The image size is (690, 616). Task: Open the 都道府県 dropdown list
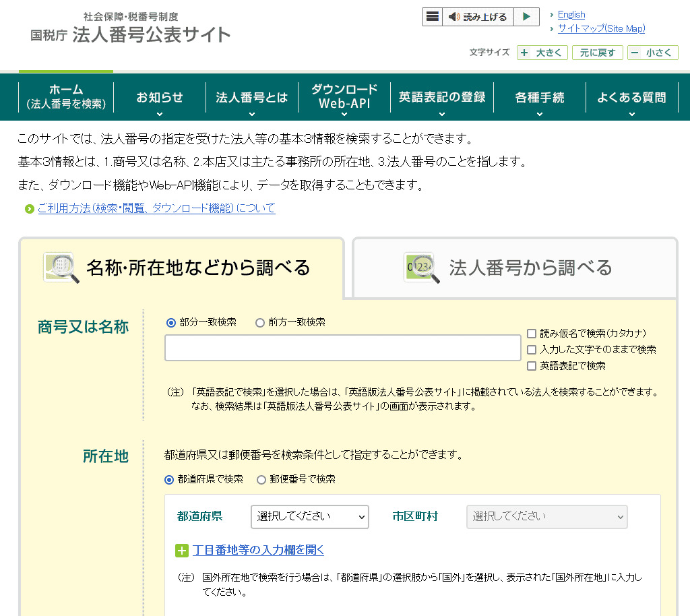(x=309, y=517)
